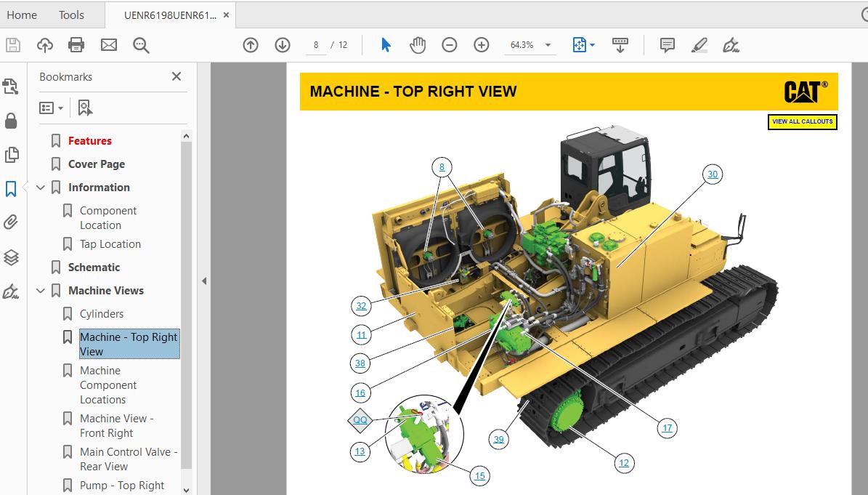Viewport: 868px width, 495px height.
Task: Click callout link 8 on the diagram
Action: coord(442,167)
